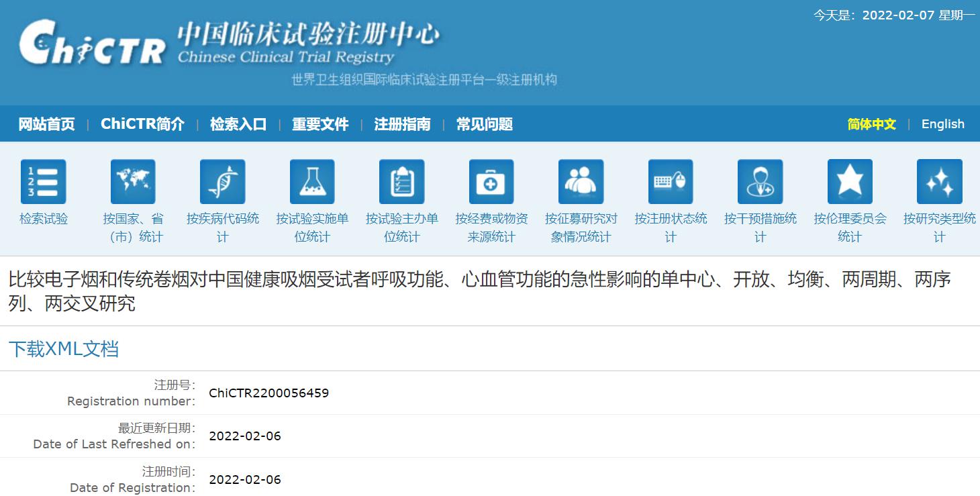Open the 按经费或物资来源统计 icon
The height and width of the screenshot is (496, 980).
click(x=491, y=181)
